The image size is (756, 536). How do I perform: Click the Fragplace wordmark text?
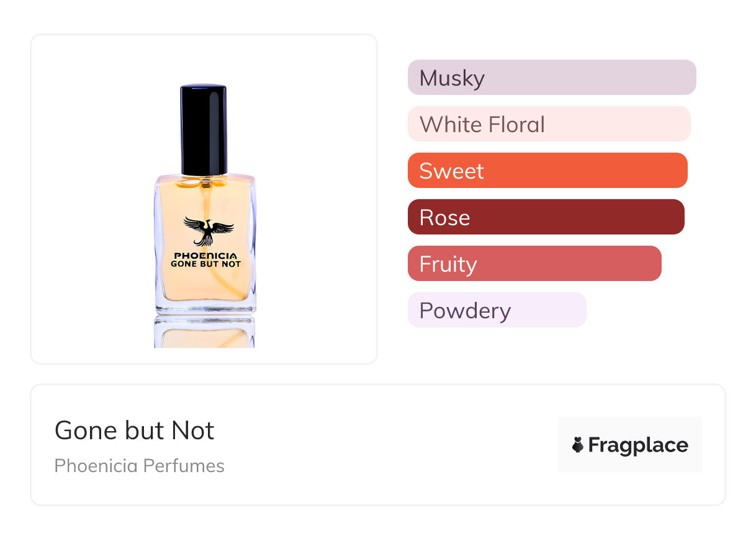pyautogui.click(x=638, y=445)
